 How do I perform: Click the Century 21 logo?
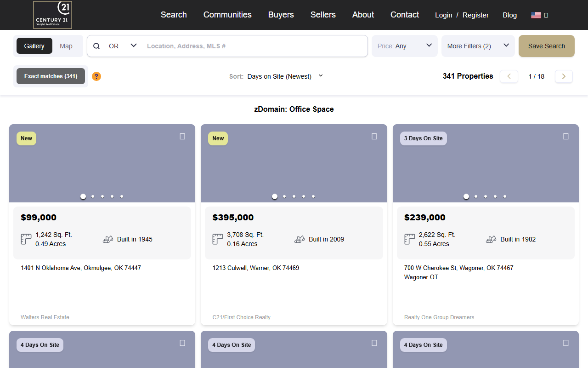click(52, 15)
